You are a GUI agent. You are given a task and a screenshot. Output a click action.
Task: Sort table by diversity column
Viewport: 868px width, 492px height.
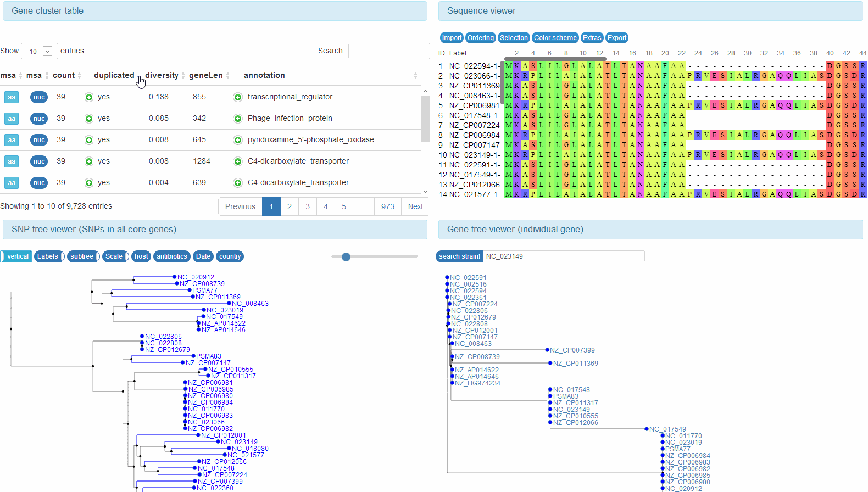(x=164, y=76)
